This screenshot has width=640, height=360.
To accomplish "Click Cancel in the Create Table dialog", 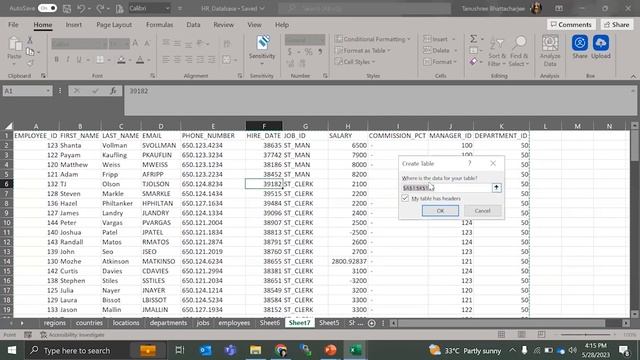I will (x=482, y=211).
